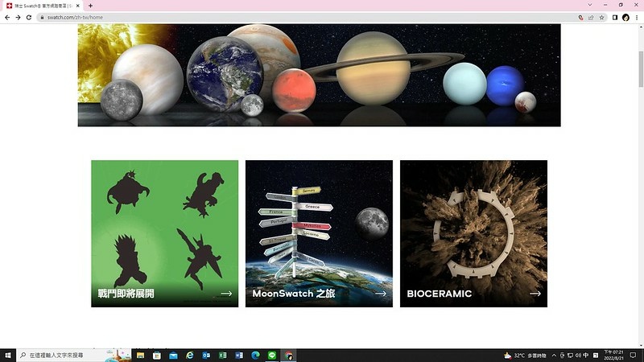The height and width of the screenshot is (362, 644).
Task: Open LINE app from taskbar
Action: tap(272, 355)
